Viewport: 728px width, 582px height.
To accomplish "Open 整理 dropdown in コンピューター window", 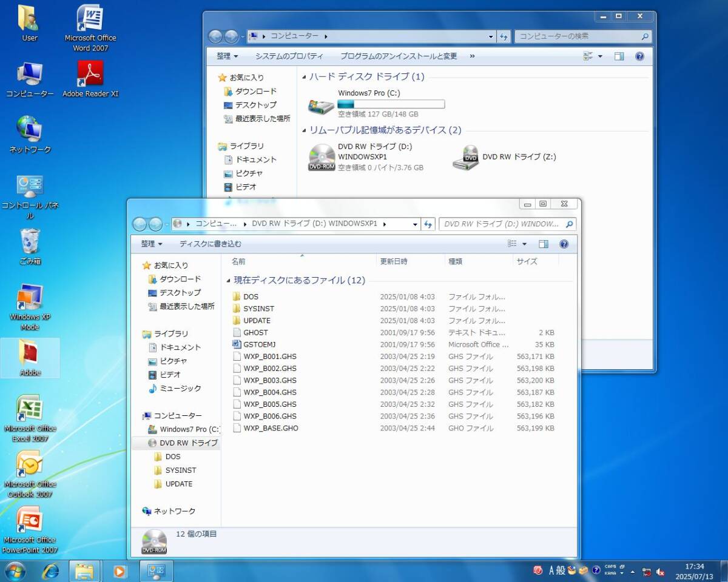I will coord(227,56).
